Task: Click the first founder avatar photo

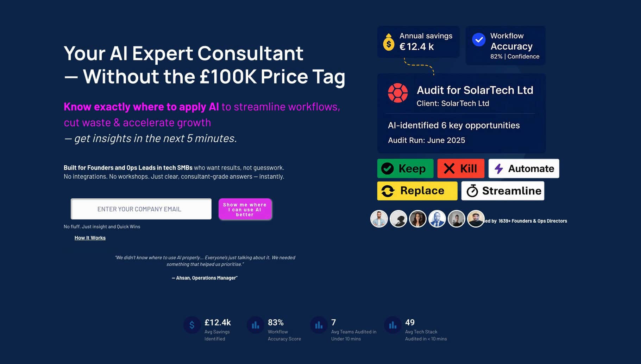Action: point(379,219)
